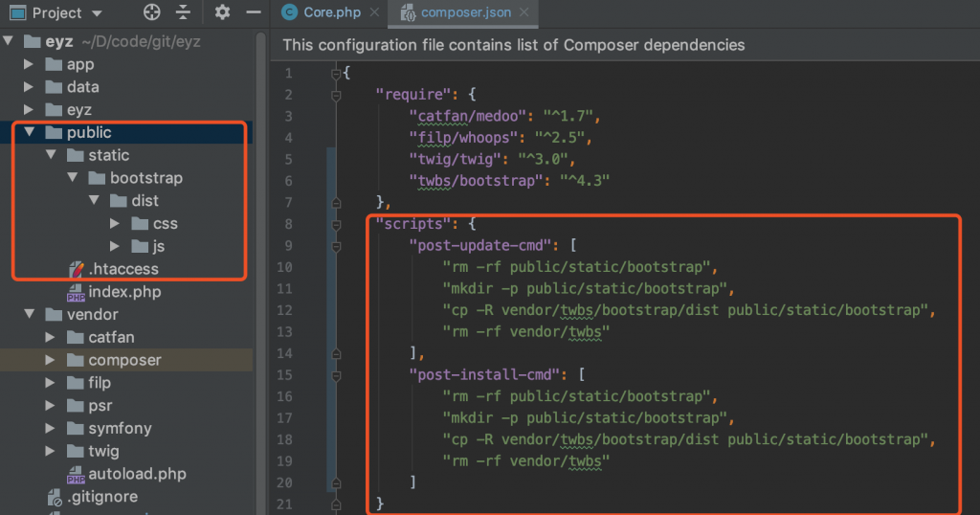Click the js folder icon
The height and width of the screenshot is (515, 980).
(x=140, y=246)
